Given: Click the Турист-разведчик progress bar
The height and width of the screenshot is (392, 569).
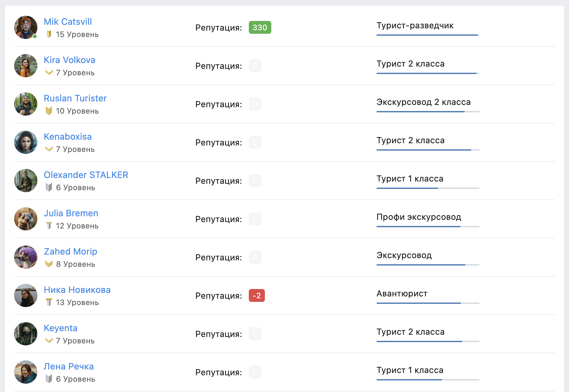Looking at the screenshot, I should [428, 35].
